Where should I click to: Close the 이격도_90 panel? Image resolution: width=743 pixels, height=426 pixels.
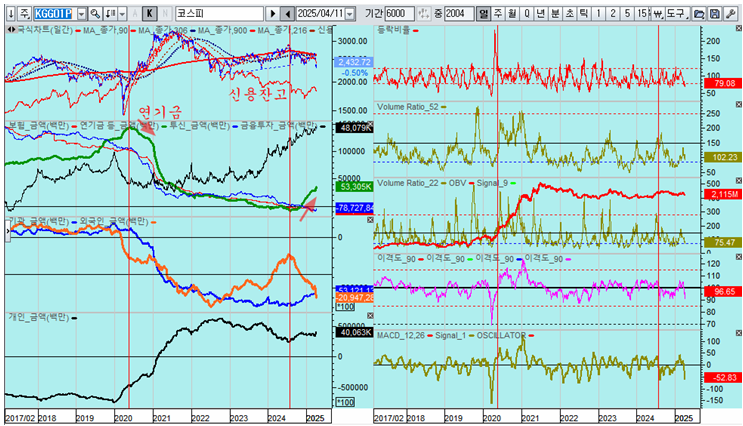(738, 257)
